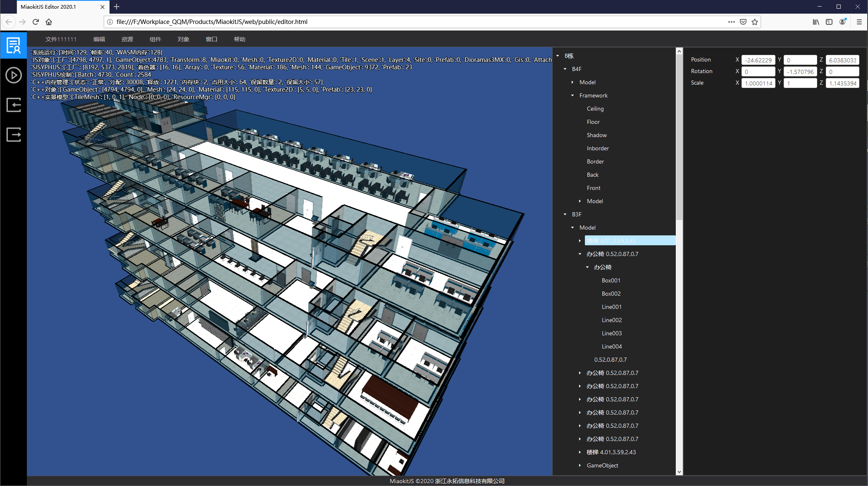The height and width of the screenshot is (486, 868).
Task: Bookmark page with star icon
Action: [x=755, y=22]
